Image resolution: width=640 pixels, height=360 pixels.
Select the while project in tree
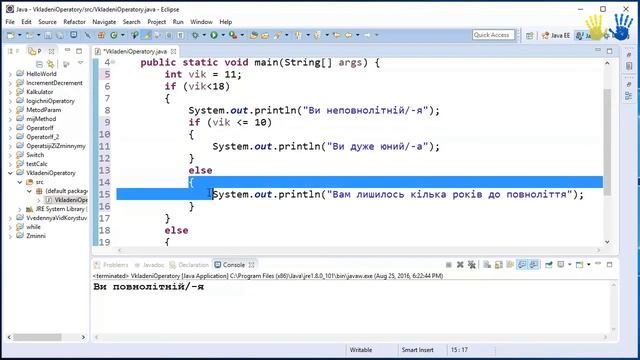pyautogui.click(x=33, y=227)
